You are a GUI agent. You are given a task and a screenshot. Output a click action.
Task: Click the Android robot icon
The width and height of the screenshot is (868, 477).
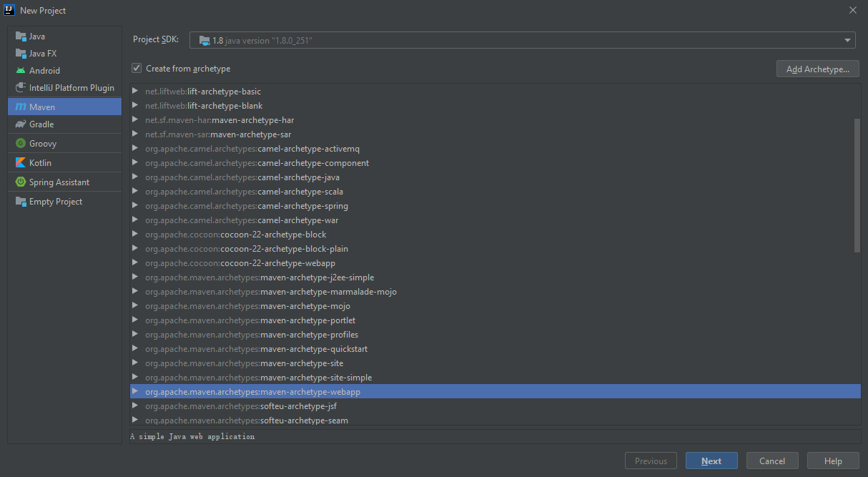click(20, 70)
